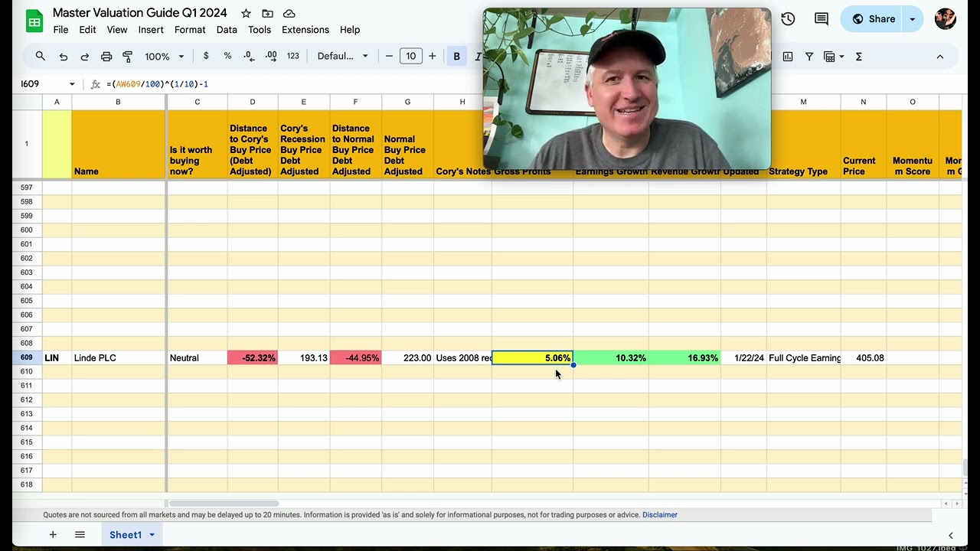Create a filter
The image size is (980, 551).
(809, 56)
